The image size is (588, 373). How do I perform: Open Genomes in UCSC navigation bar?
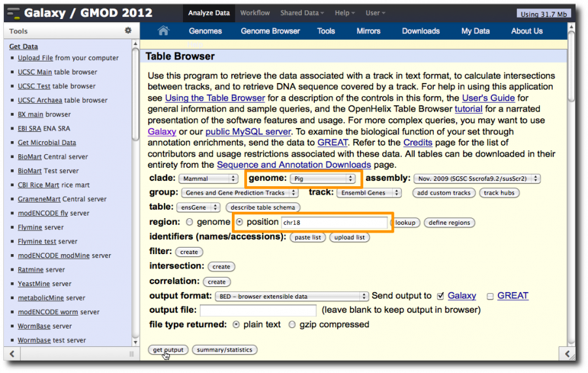point(205,31)
